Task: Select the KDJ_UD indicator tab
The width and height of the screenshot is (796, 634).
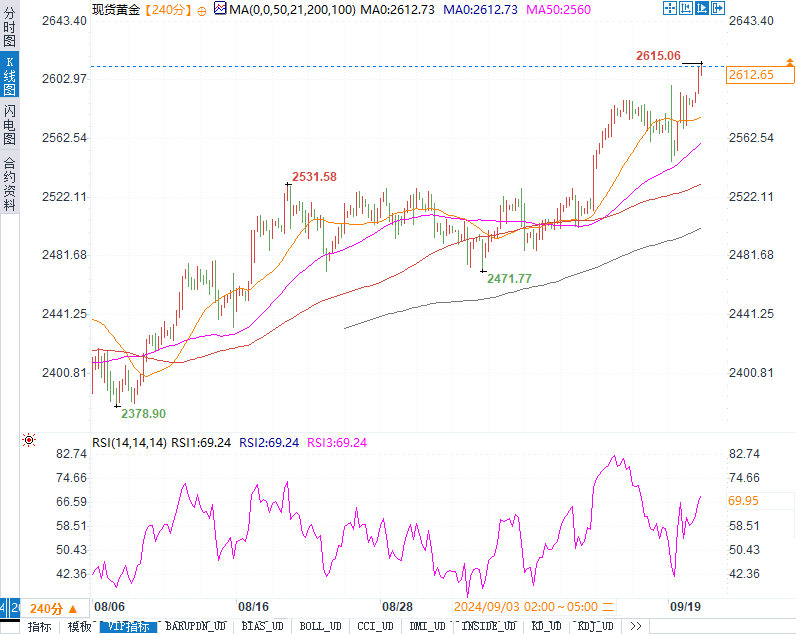Action: point(595,626)
